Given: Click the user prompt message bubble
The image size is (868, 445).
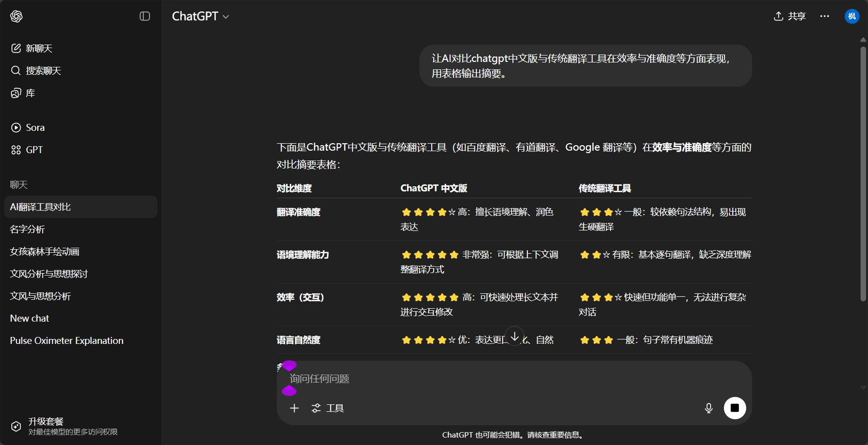Looking at the screenshot, I should point(585,65).
